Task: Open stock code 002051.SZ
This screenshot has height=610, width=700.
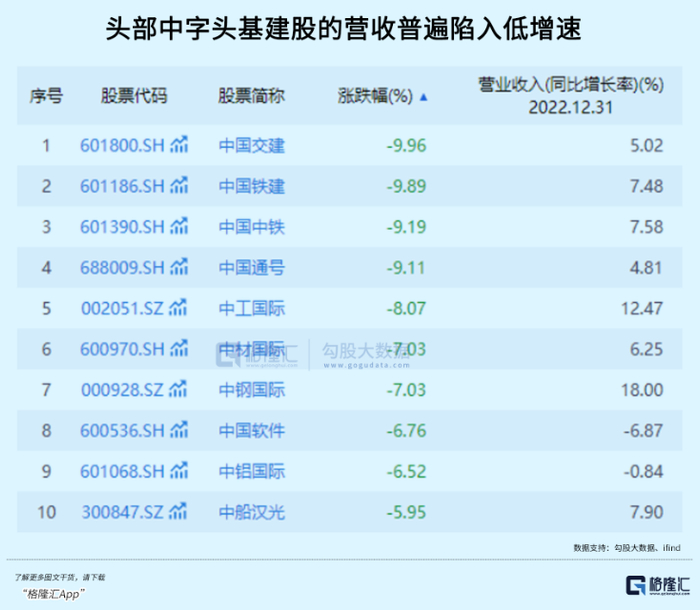Action: [122, 309]
